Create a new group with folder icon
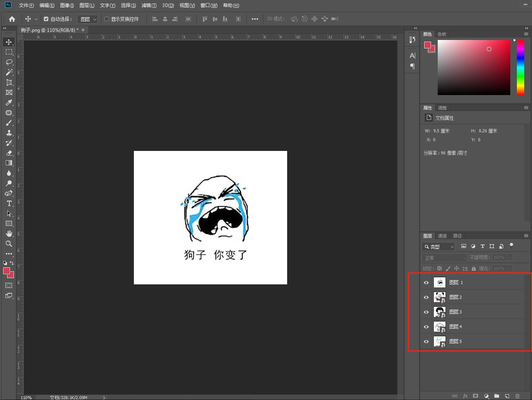 point(496,396)
